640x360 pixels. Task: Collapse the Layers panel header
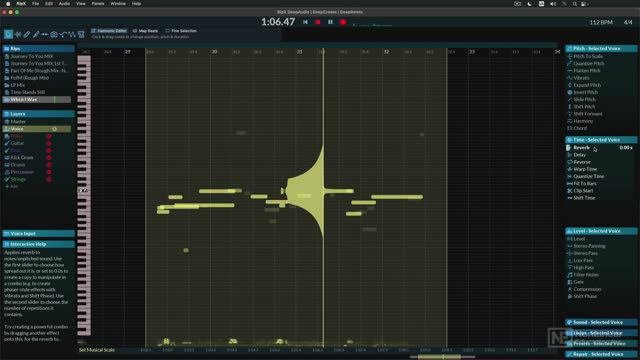click(38, 114)
